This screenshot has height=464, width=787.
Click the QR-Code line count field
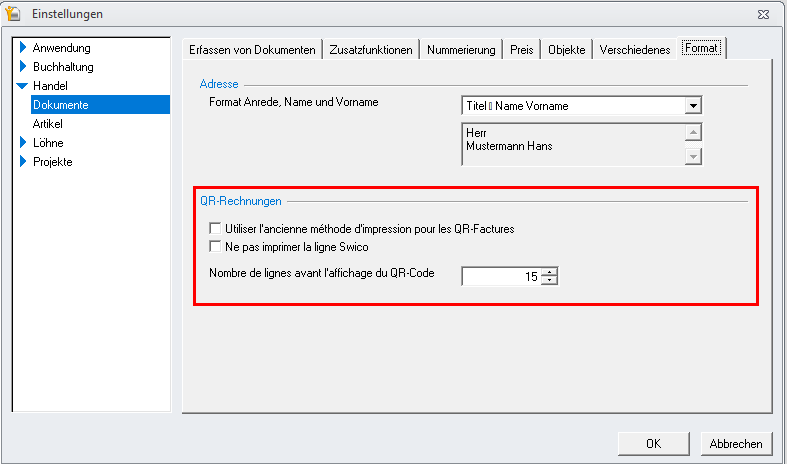pyautogui.click(x=501, y=276)
